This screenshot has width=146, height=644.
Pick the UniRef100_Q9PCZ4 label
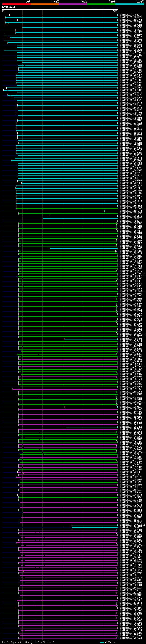point(131,638)
